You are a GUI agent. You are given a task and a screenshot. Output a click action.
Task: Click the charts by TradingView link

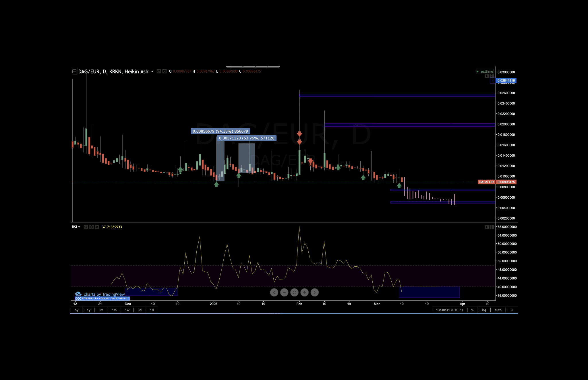pyautogui.click(x=104, y=294)
